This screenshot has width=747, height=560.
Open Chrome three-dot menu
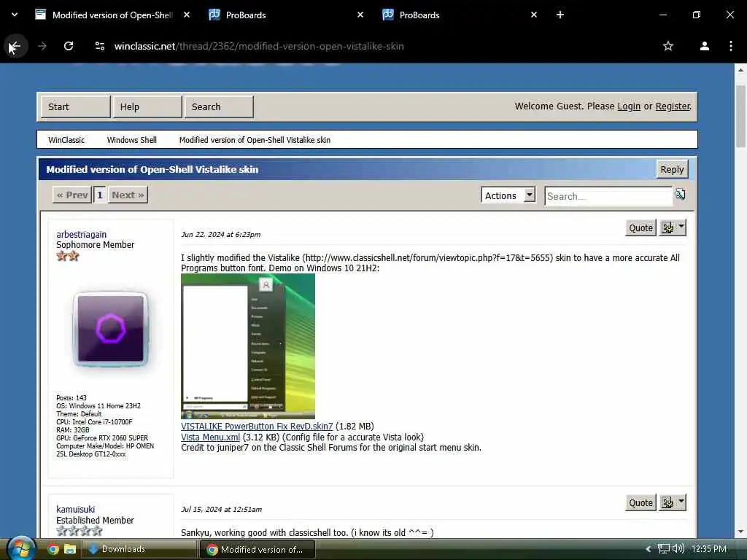730,46
